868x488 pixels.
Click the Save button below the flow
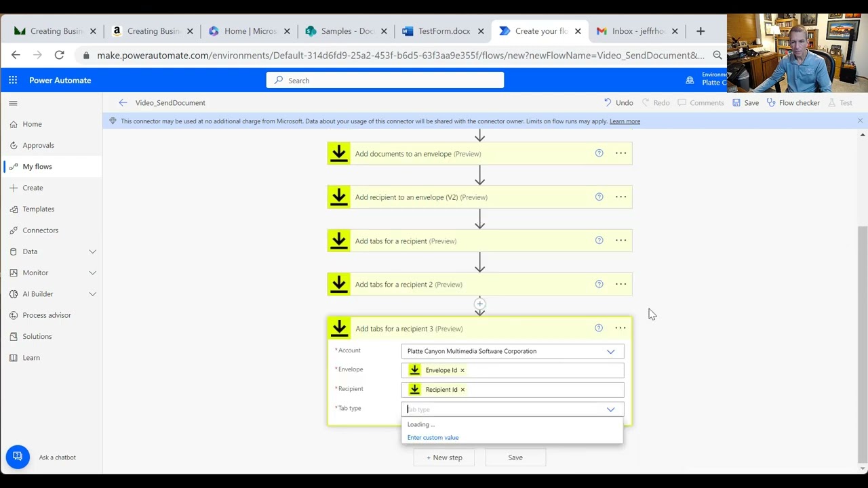coord(515,457)
